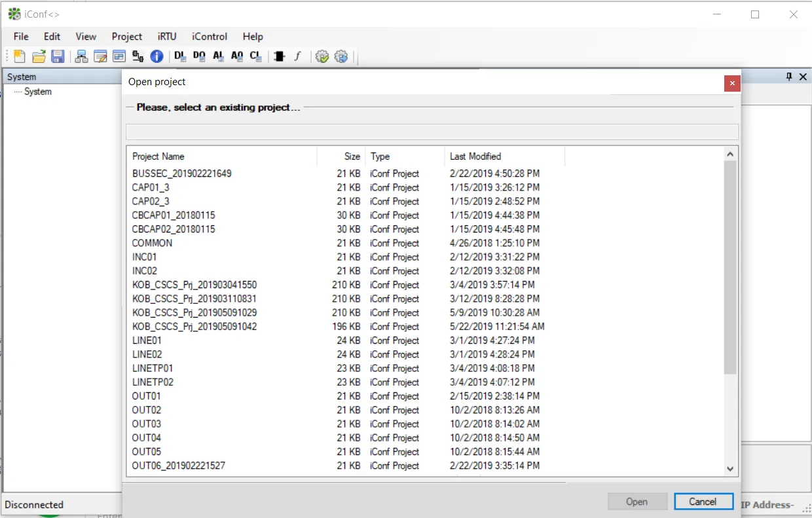Viewport: 812px width, 518px height.
Task: Select project OUT03
Action: click(x=146, y=424)
